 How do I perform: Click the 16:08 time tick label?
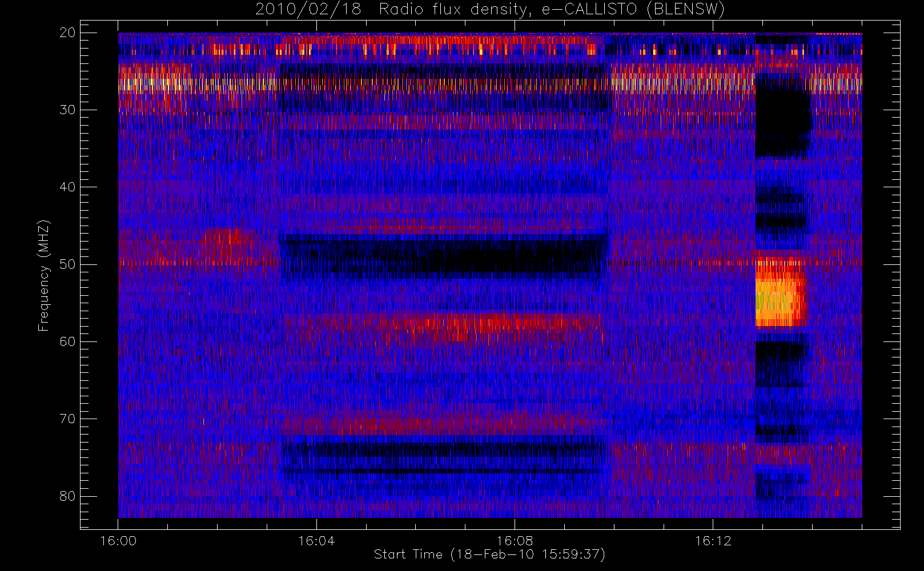point(515,541)
